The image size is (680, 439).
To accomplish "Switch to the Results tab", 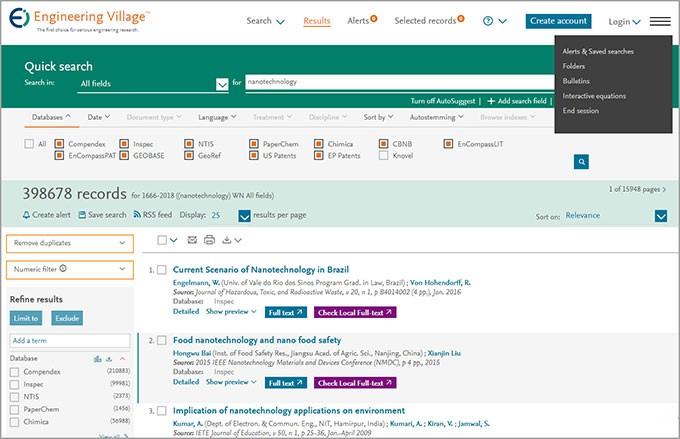I will 317,21.
